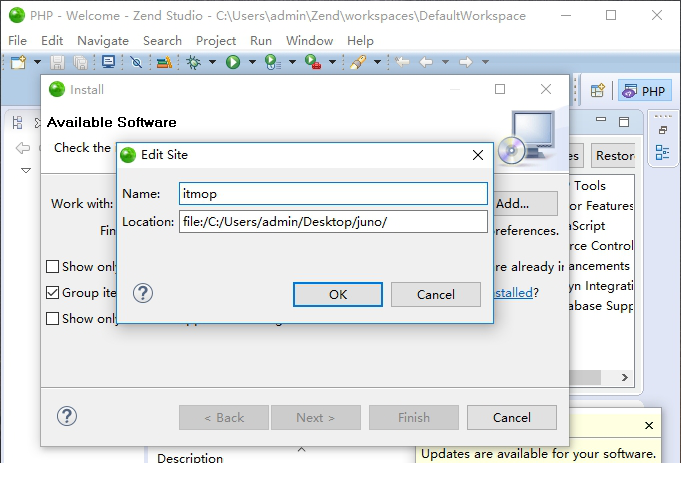681x481 pixels.
Task: Open the Project menu
Action: (216, 41)
